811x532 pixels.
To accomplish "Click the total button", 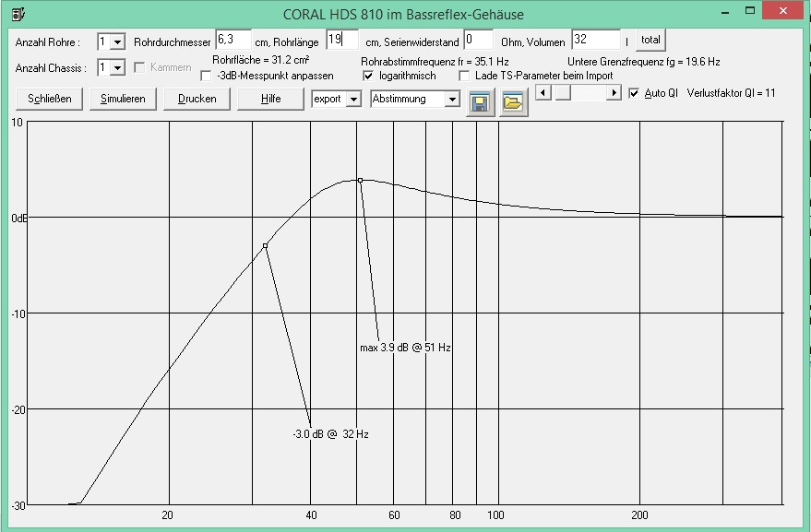I will (x=651, y=41).
